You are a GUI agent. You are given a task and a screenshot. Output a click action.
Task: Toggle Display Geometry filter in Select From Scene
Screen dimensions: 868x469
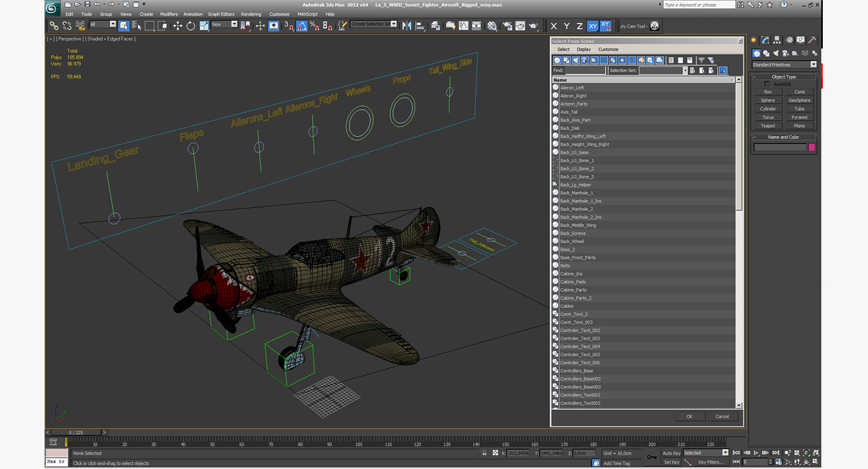557,60
